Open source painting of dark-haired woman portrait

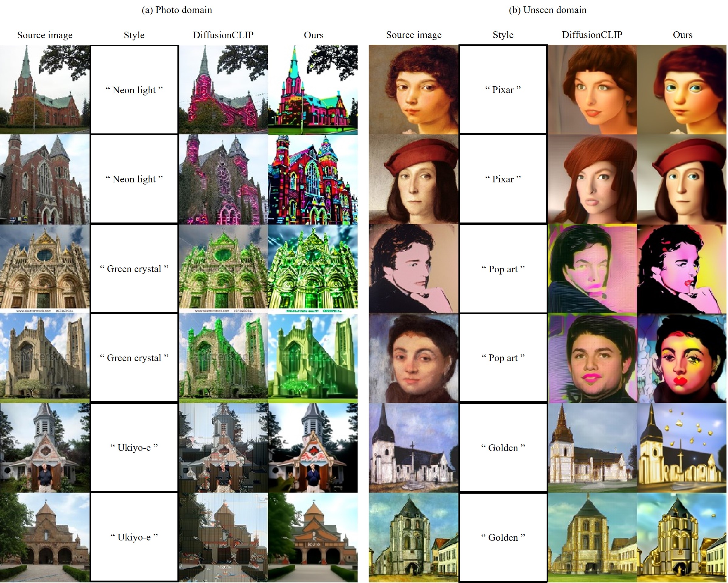pos(414,358)
